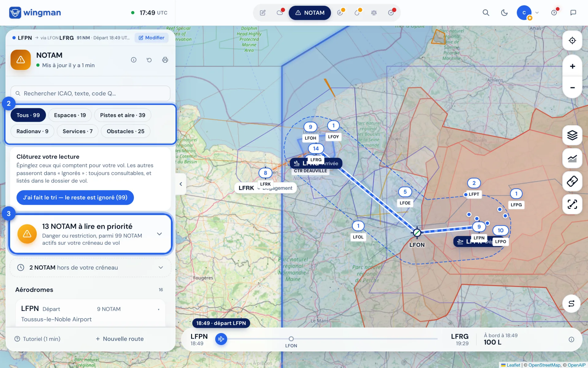The image size is (588, 368).
Task: Filter by Radionav · 9
Action: click(32, 131)
